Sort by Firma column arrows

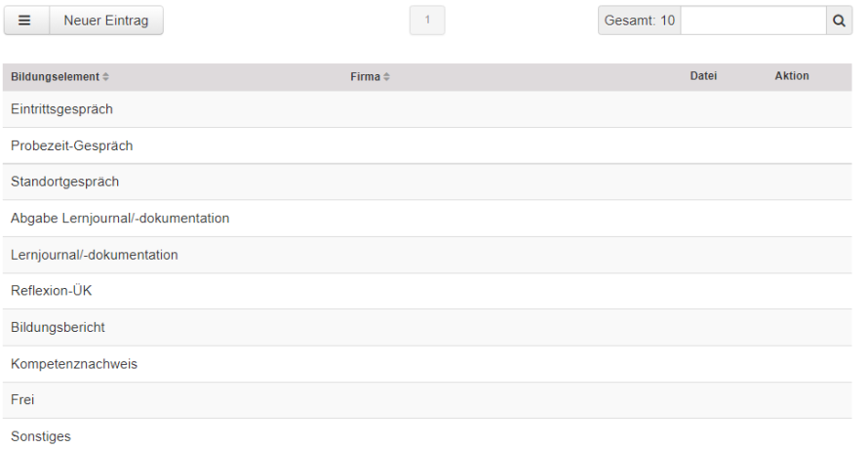point(386,77)
